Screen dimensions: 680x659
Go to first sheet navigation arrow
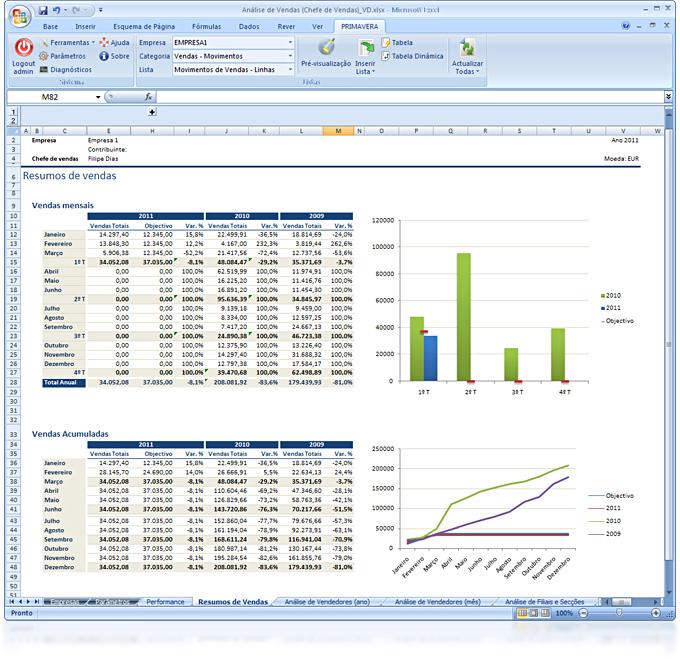(12, 602)
